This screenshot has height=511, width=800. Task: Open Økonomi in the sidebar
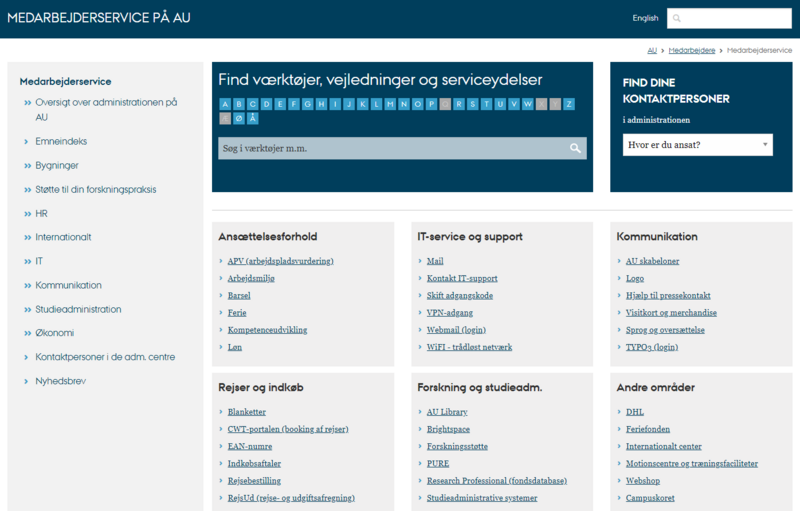pyautogui.click(x=55, y=333)
